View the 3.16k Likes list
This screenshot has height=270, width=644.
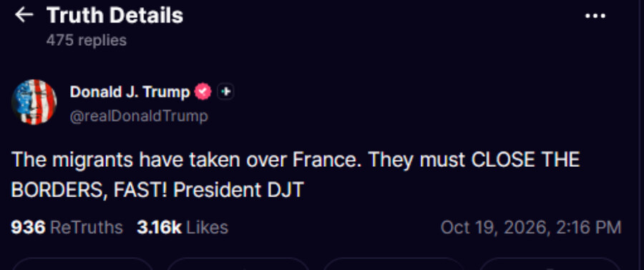tap(182, 227)
